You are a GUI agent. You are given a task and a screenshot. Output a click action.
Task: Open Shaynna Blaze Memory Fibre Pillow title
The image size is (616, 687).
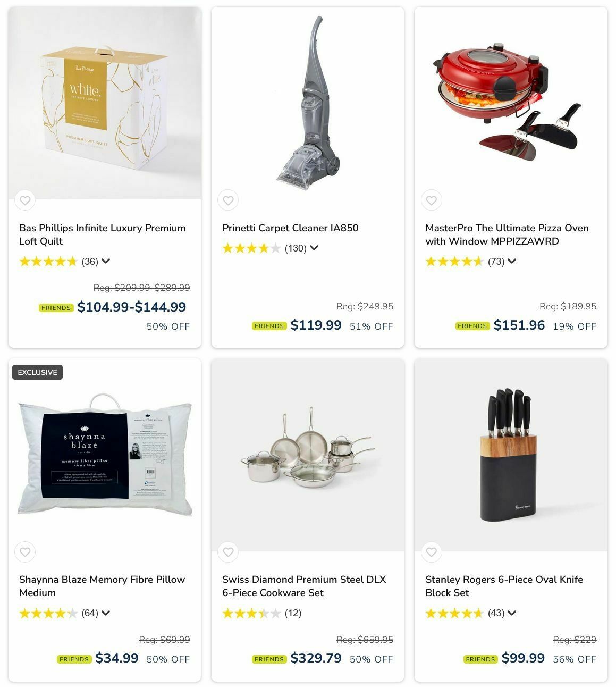coord(102,586)
